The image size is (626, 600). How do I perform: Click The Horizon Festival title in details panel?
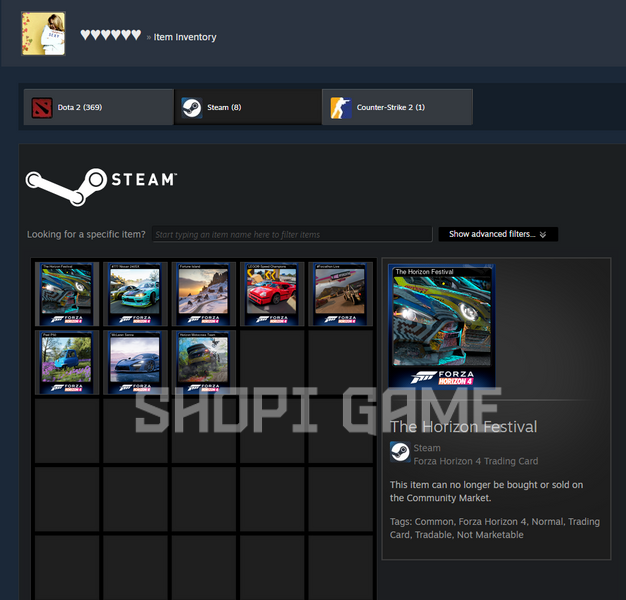pyautogui.click(x=464, y=427)
